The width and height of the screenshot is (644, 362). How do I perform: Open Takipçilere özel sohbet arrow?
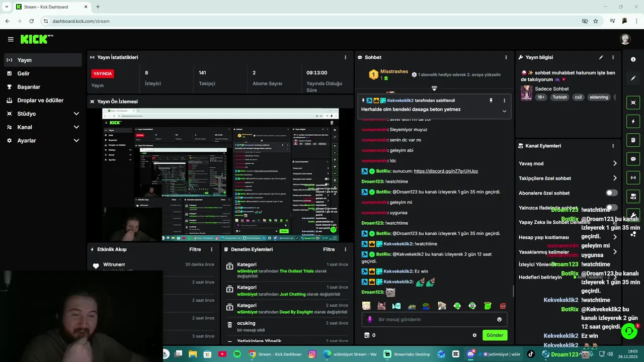(x=615, y=178)
